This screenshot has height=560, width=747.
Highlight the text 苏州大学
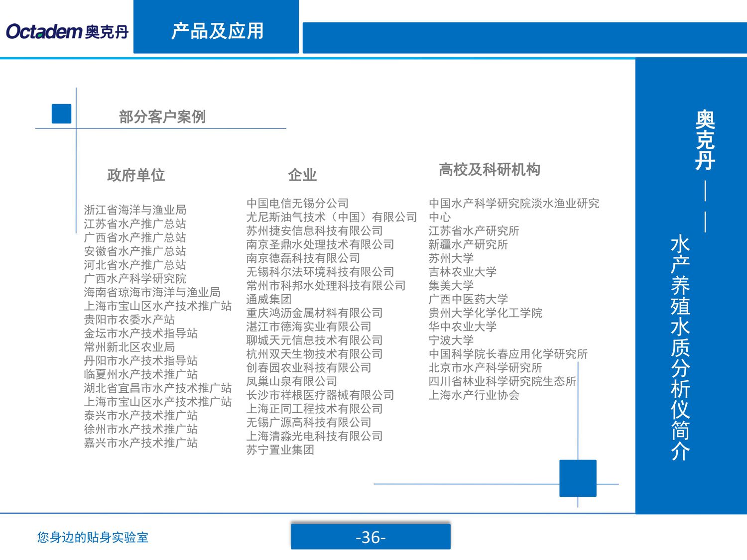point(451,258)
